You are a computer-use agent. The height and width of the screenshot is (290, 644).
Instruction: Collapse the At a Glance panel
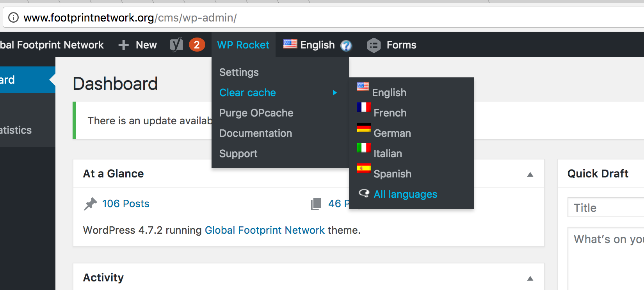pyautogui.click(x=530, y=174)
